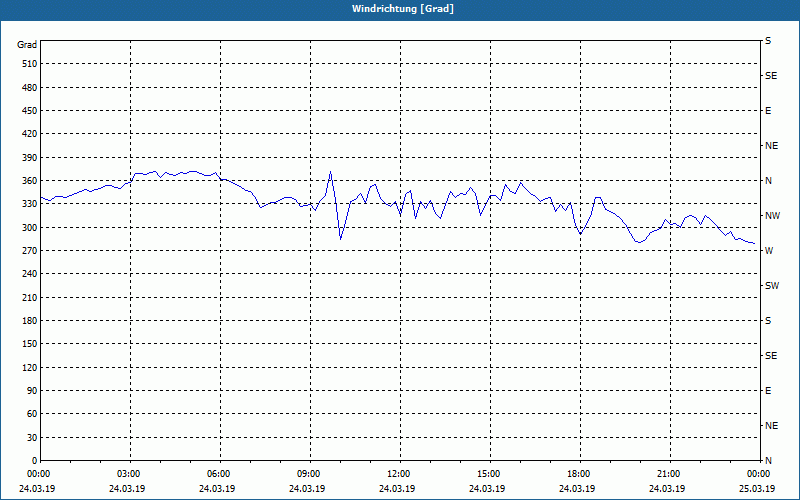Select the 270 y-axis tick label
The width and height of the screenshot is (800, 500).
pos(30,251)
